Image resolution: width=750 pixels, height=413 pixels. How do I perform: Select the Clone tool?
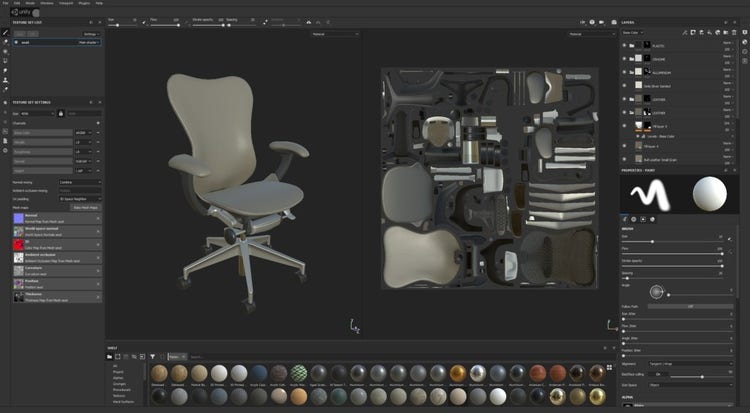(5, 79)
